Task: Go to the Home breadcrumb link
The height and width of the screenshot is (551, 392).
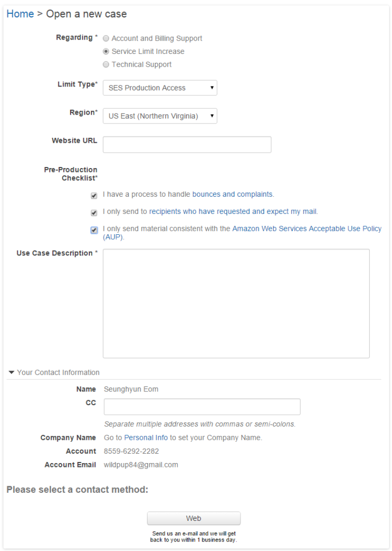Action: [20, 14]
